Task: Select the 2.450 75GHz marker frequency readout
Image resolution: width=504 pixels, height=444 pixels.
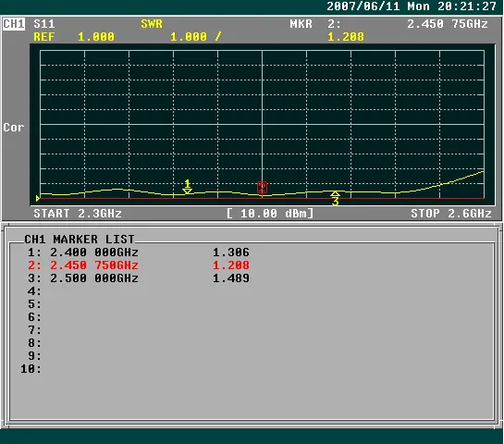Action: 448,24
